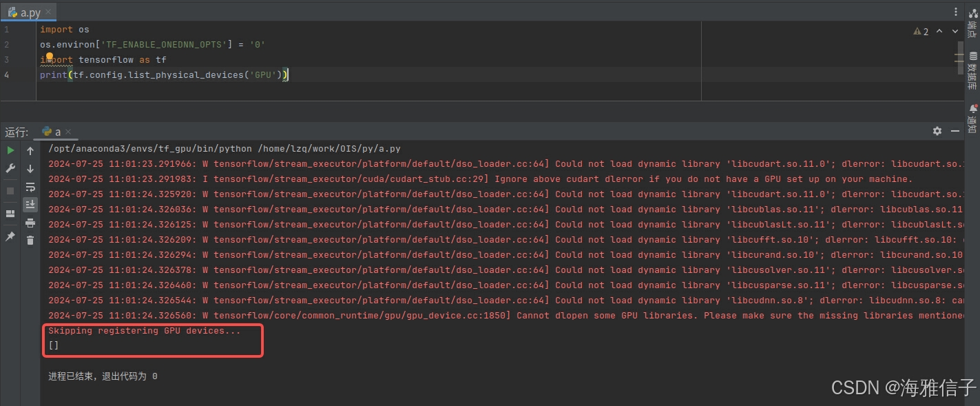Toggle scroll-to-end in console output
Screen dimensions: 980x406
coord(30,205)
